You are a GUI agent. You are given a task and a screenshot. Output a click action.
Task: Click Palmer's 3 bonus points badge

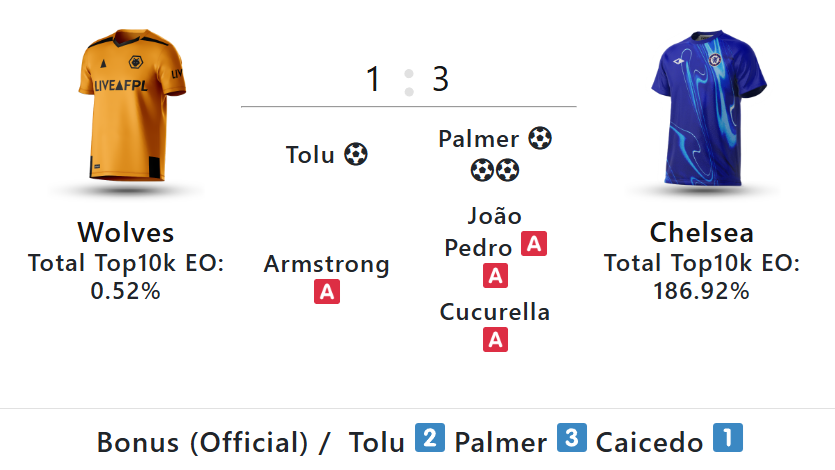571,439
